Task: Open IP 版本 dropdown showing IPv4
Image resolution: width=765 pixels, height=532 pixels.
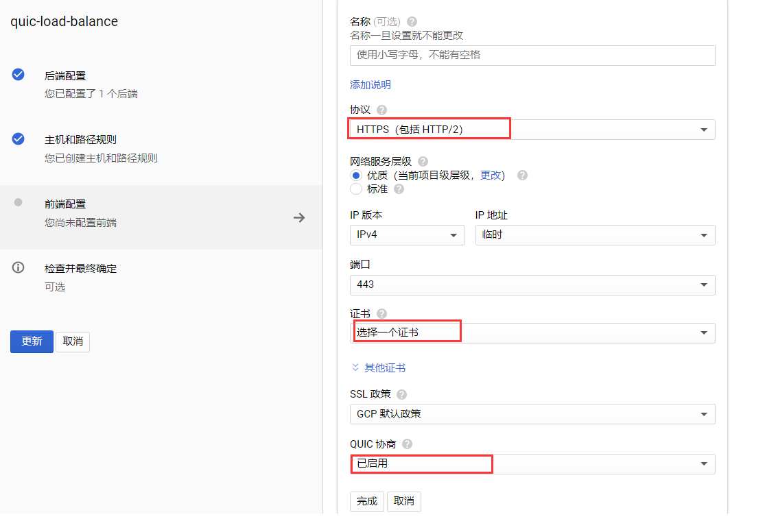Action: point(407,235)
